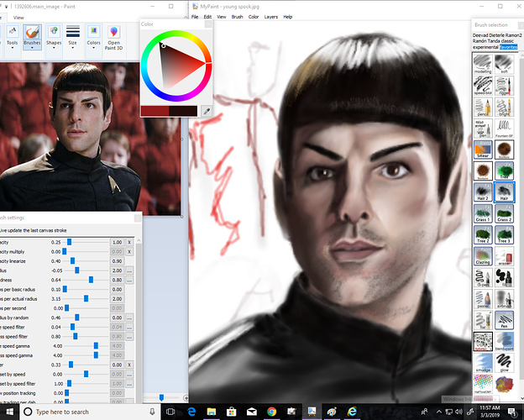The image size is (524, 420).
Task: Select the speed-blot brush
Action: pyautogui.click(x=483, y=86)
